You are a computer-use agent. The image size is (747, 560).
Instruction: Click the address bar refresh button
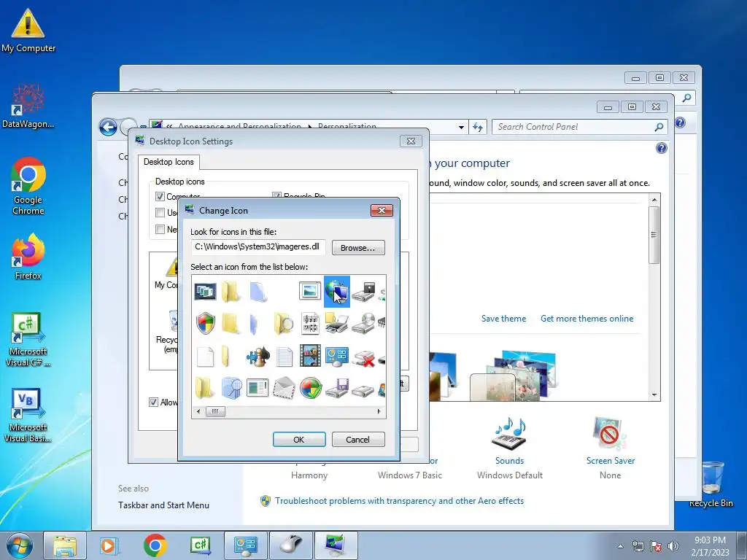coord(477,127)
